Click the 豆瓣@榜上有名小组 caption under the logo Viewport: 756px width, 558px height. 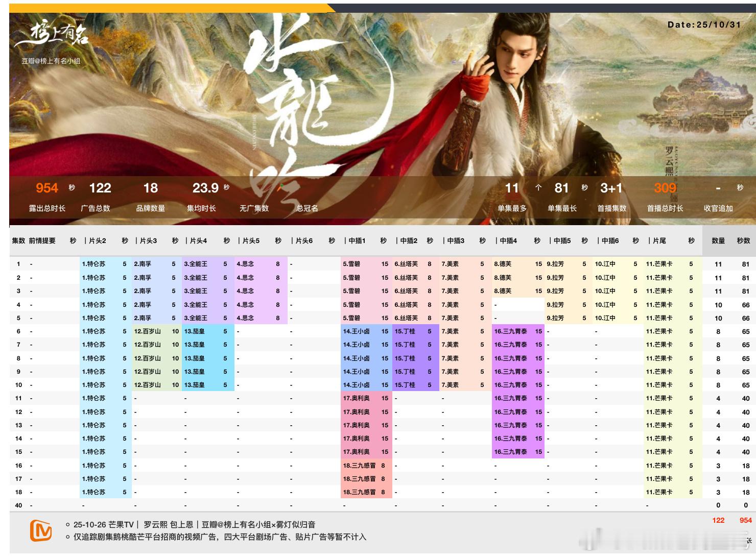(x=51, y=61)
